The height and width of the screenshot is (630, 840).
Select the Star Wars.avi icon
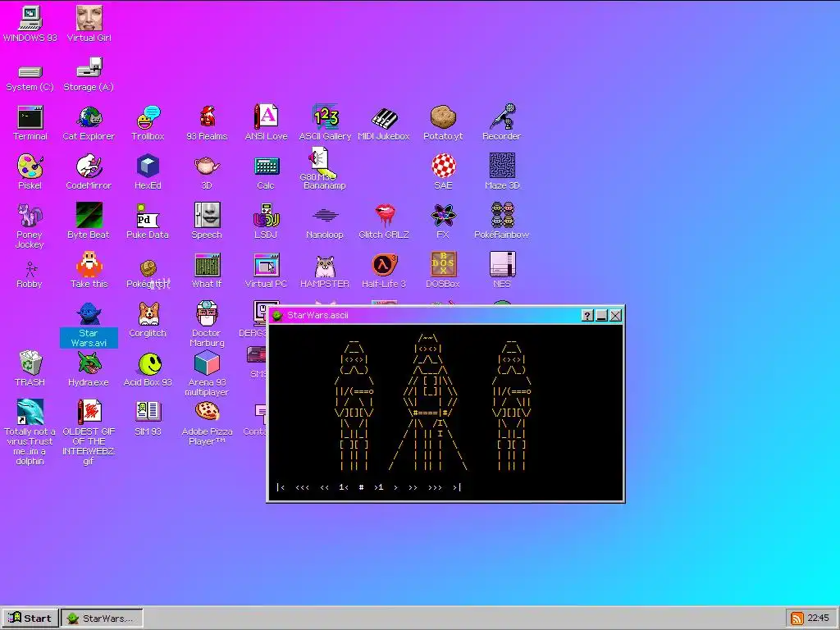click(x=89, y=325)
